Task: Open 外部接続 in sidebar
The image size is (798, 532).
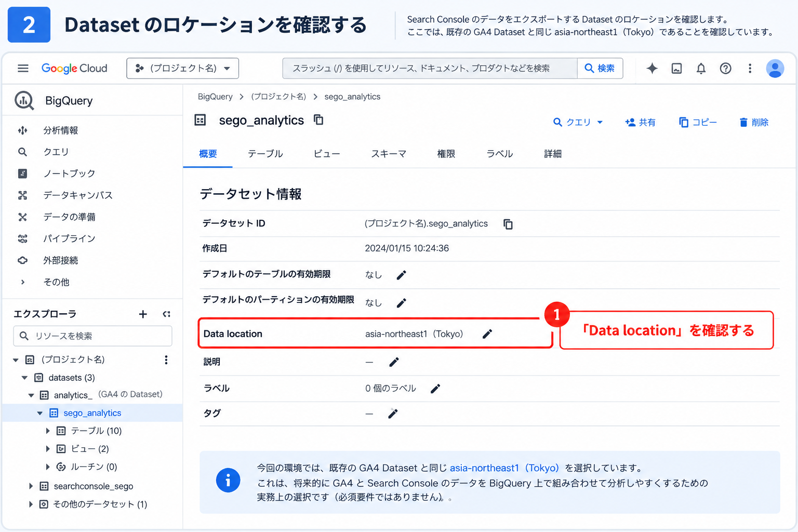Action: (x=61, y=260)
